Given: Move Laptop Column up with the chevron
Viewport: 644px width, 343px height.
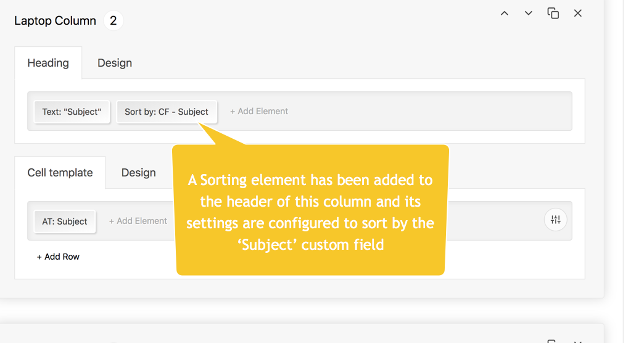Looking at the screenshot, I should click(x=505, y=13).
